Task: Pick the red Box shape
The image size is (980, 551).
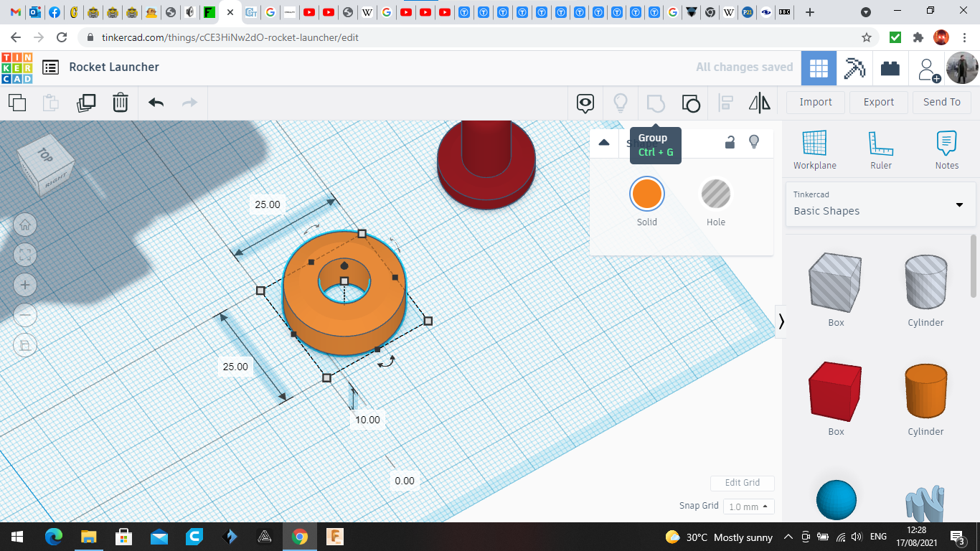Action: click(x=836, y=392)
